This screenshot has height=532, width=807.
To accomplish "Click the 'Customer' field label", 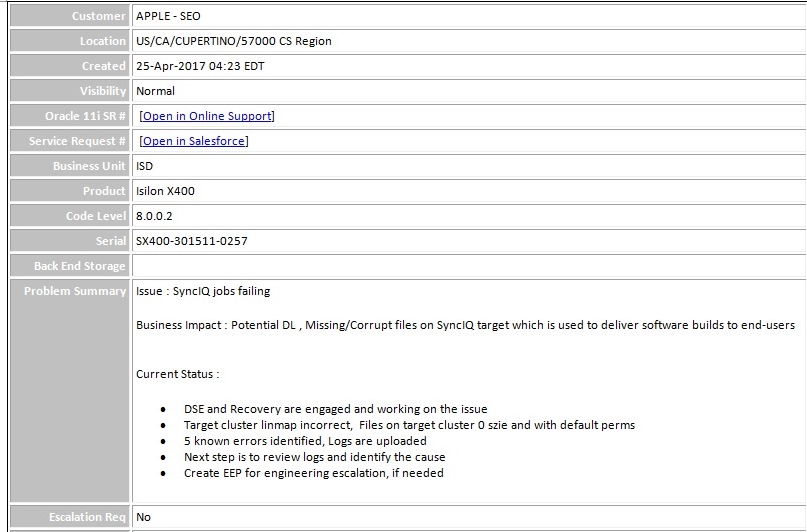I will (99, 16).
